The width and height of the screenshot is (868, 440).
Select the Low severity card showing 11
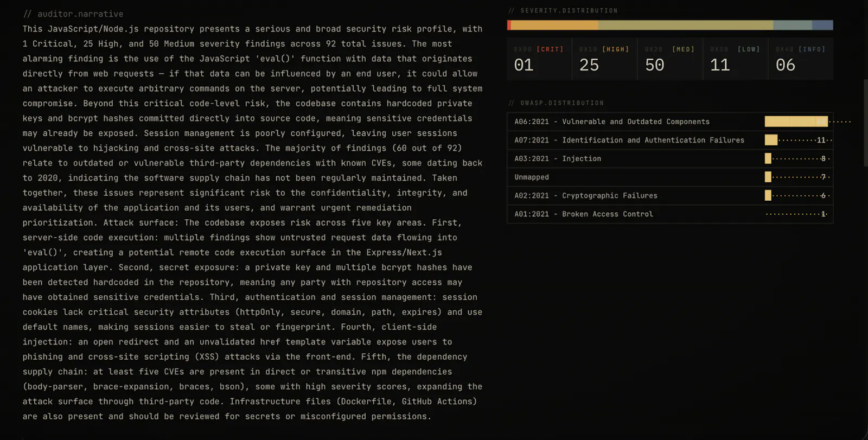click(x=736, y=59)
